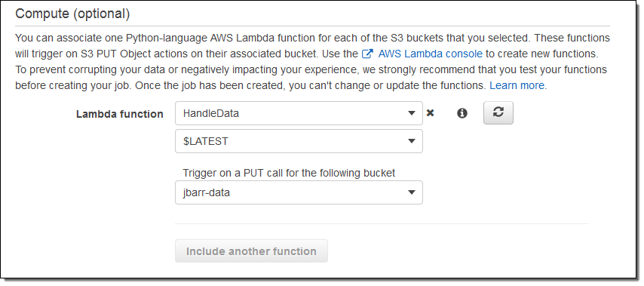Click the Include another function button

coord(251,251)
